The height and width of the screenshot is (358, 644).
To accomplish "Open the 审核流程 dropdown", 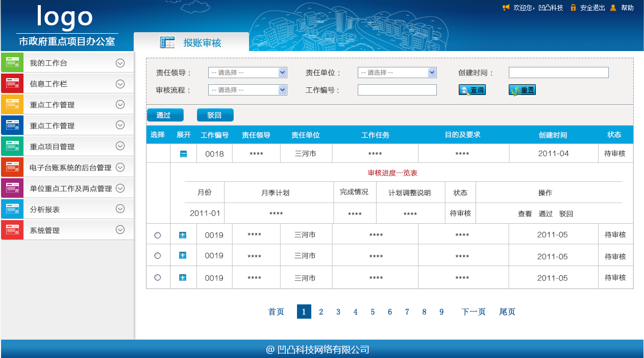I will (x=247, y=90).
